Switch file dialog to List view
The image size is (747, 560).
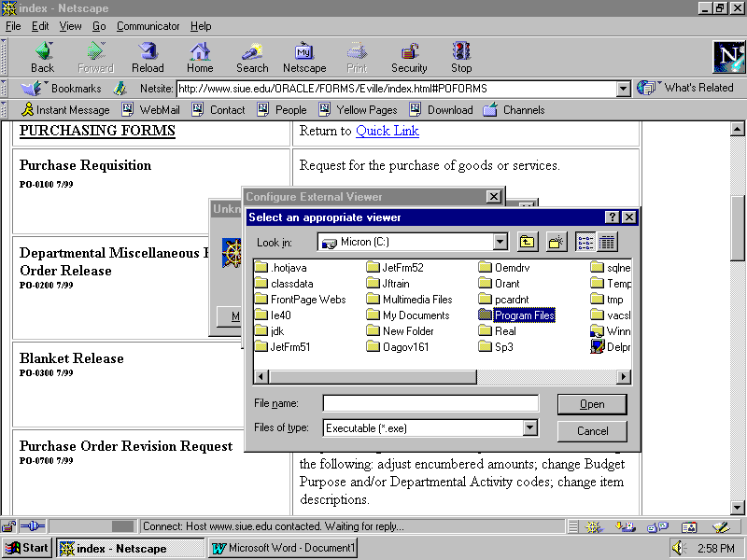tap(585, 243)
